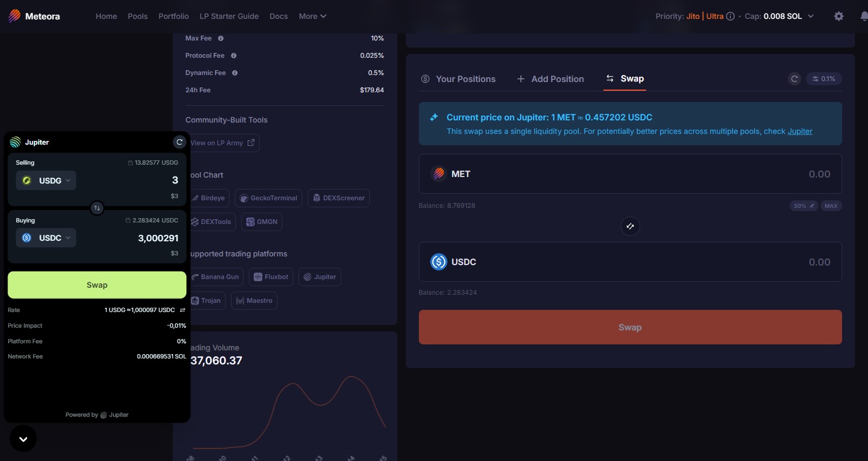Open the LP Starter Guide
Screen dimensions: 868x461
point(229,16)
